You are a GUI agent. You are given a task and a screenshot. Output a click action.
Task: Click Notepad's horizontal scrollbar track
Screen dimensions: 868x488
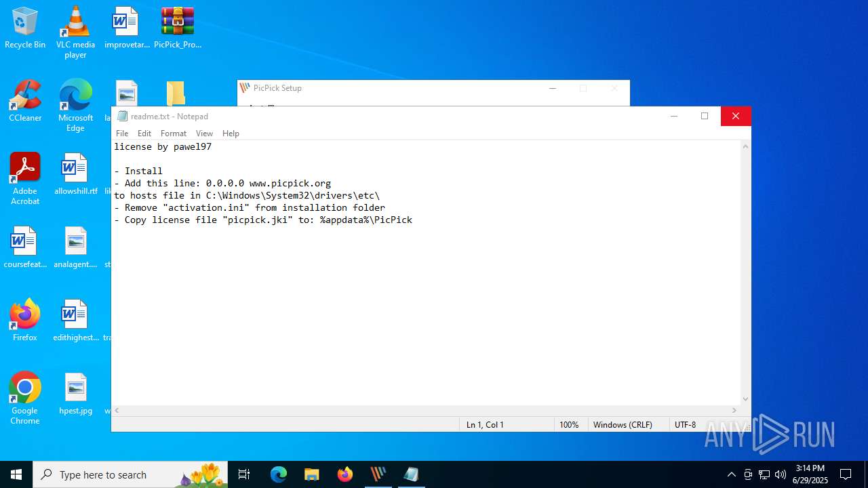coord(426,410)
